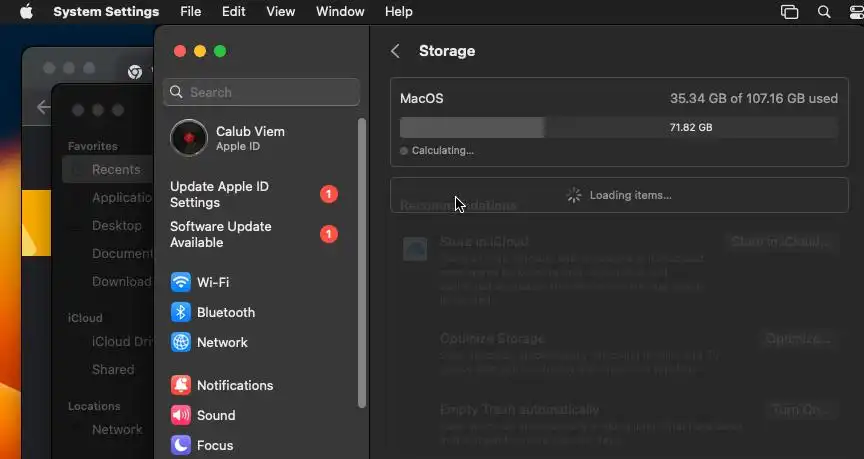864x459 pixels.
Task: Click the Wi-Fi icon in sidebar
Action: click(181, 282)
